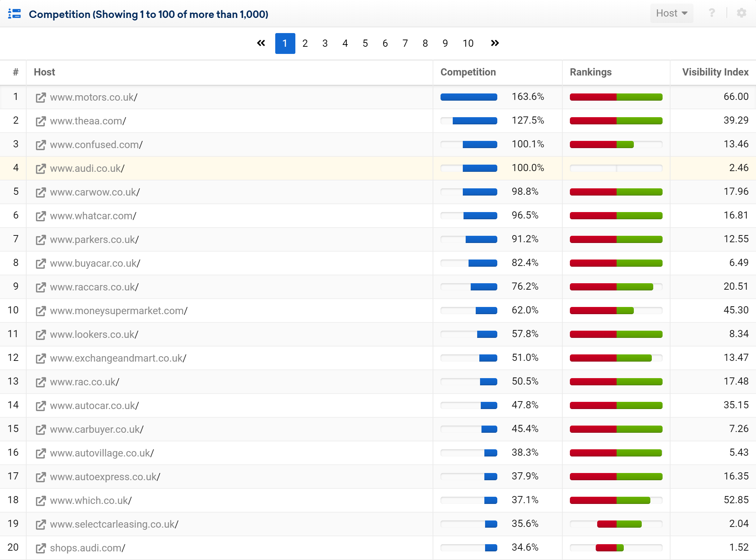Open external link icon for www.moneysupermarket.com
This screenshot has width=756, height=560.
point(41,311)
